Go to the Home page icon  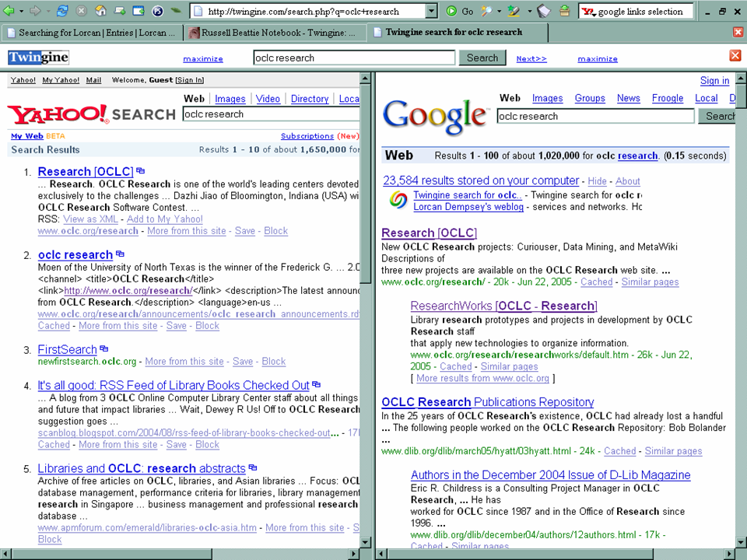tap(100, 10)
